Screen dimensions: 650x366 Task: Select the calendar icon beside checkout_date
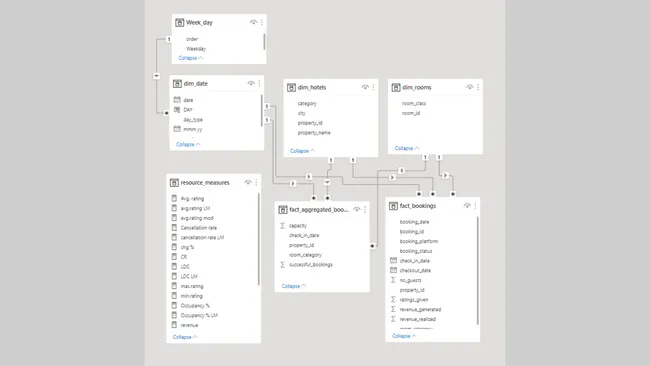click(x=393, y=270)
